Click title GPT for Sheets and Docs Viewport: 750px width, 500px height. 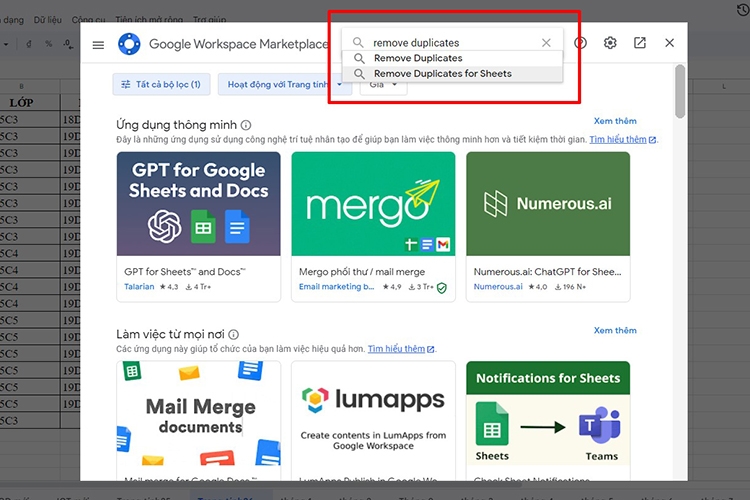click(x=185, y=272)
